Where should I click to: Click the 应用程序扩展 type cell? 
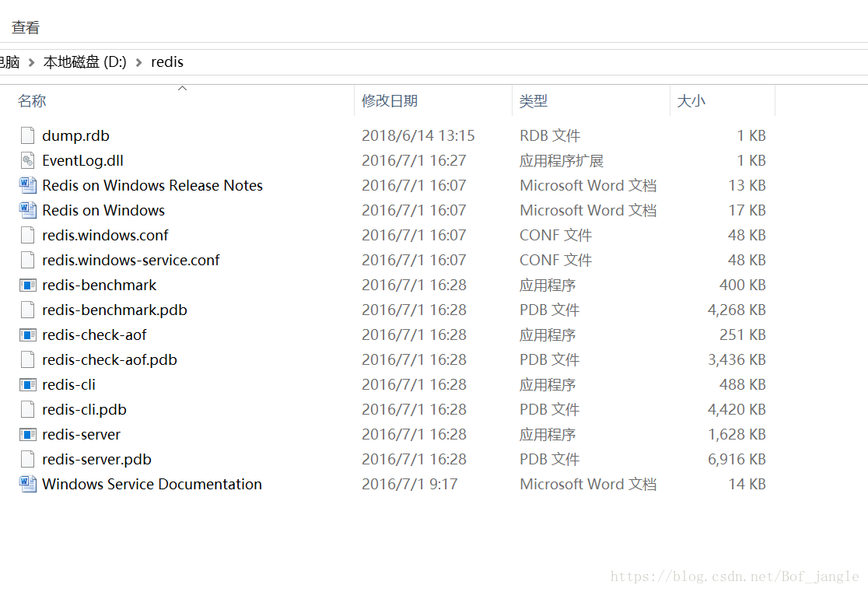562,160
